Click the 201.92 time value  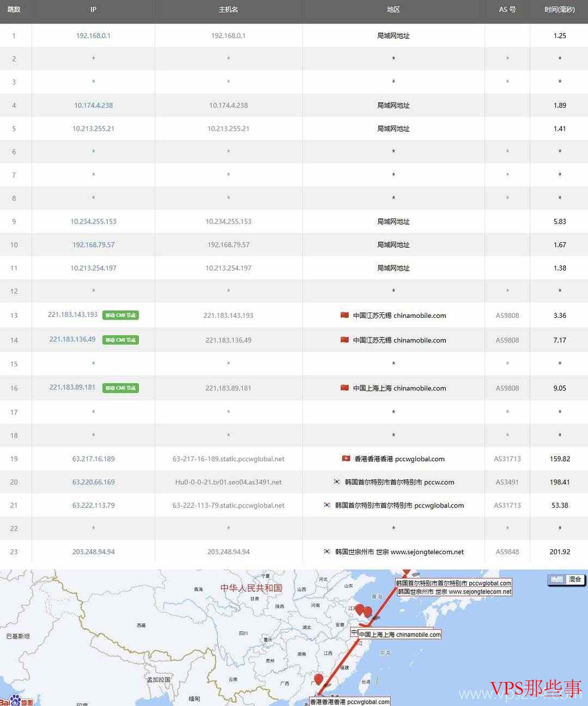click(x=560, y=551)
